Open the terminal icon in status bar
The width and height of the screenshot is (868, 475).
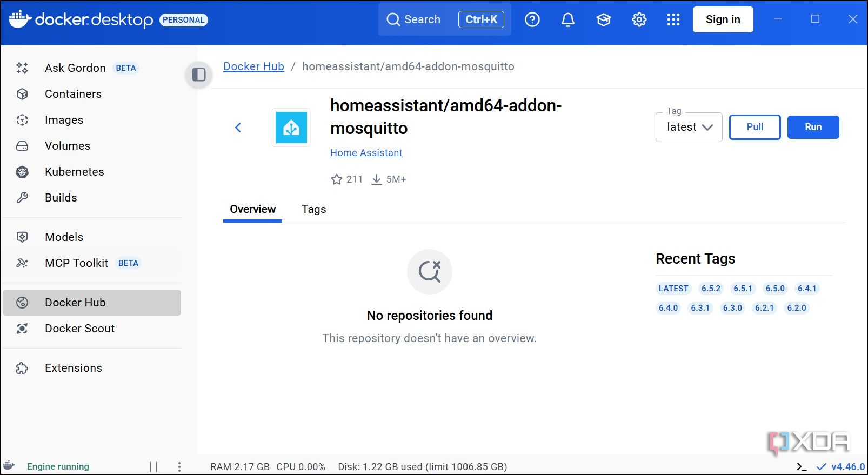click(x=802, y=467)
